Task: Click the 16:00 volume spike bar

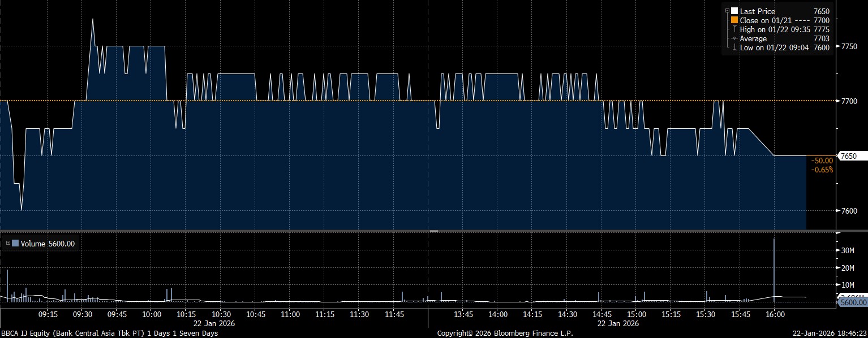Action: click(x=774, y=266)
